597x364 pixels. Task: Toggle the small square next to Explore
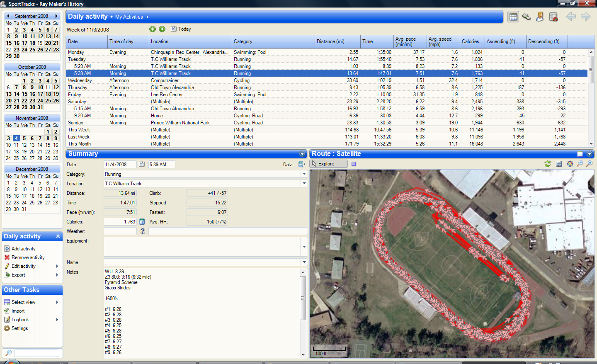tap(354, 164)
